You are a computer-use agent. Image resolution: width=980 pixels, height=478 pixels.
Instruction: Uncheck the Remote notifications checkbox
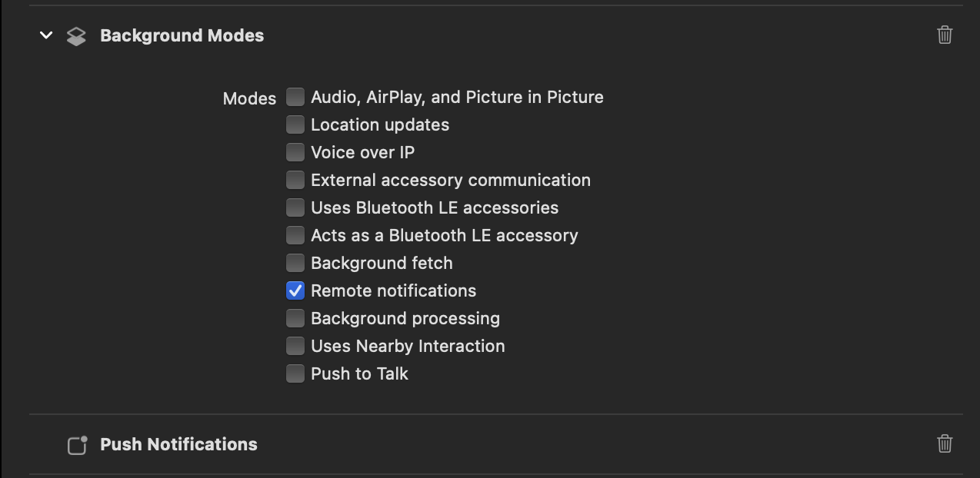[295, 290]
